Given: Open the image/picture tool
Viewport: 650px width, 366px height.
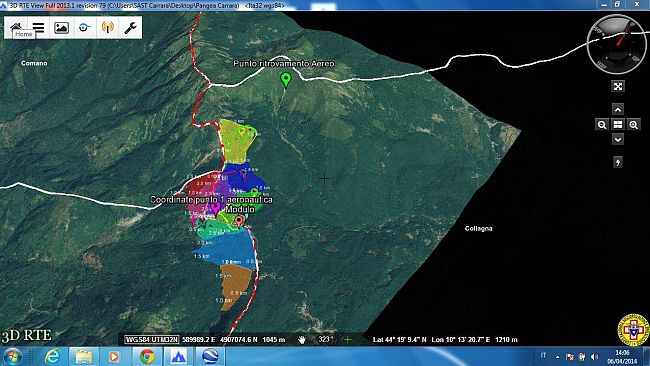Looking at the screenshot, I should pyautogui.click(x=61, y=27).
